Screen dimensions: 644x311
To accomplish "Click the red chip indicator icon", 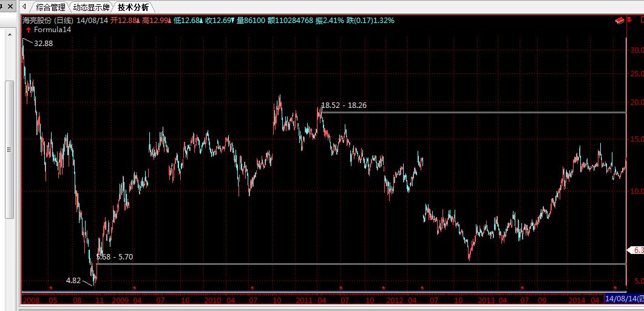I will coord(620,20).
